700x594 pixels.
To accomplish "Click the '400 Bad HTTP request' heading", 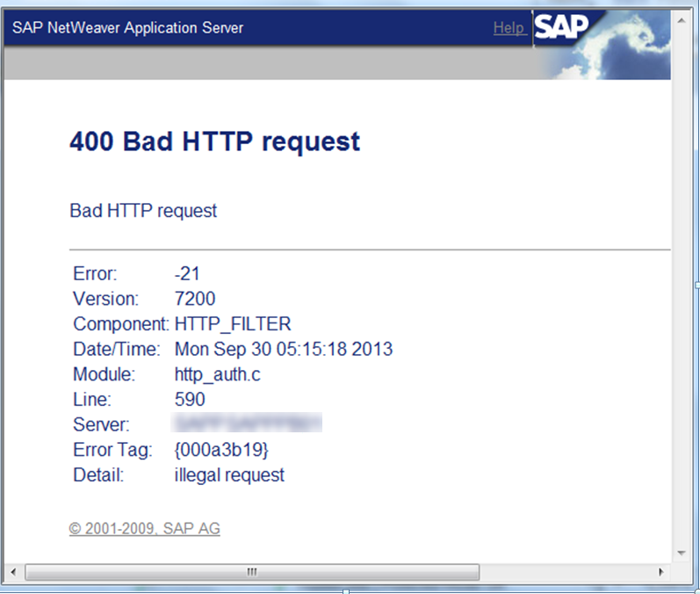I will tap(214, 142).
